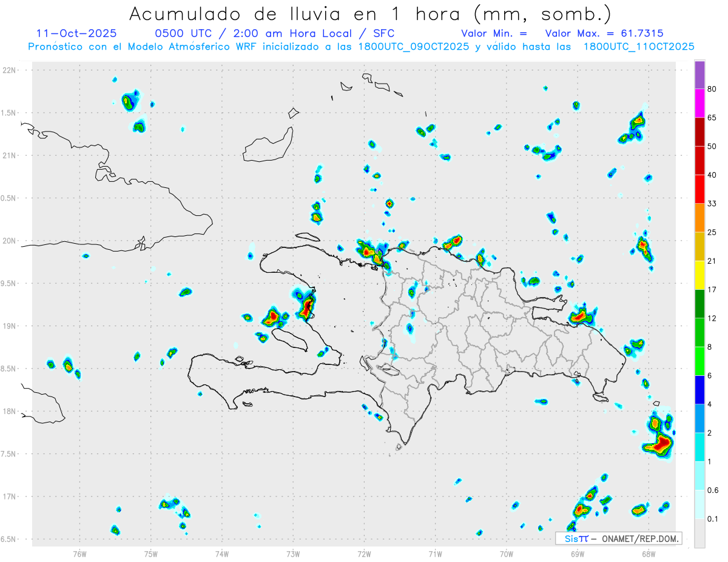728x562 pixels.
Task: Click the legend label "0.1"
Action: pos(713,519)
